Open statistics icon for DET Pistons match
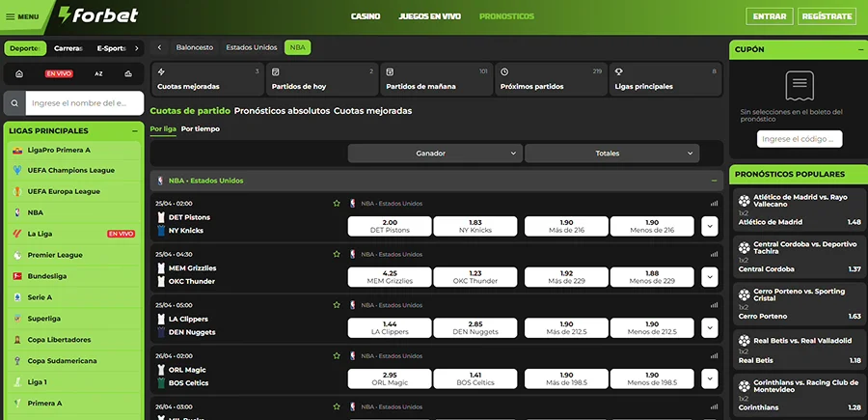The height and width of the screenshot is (420, 868). [x=714, y=204]
